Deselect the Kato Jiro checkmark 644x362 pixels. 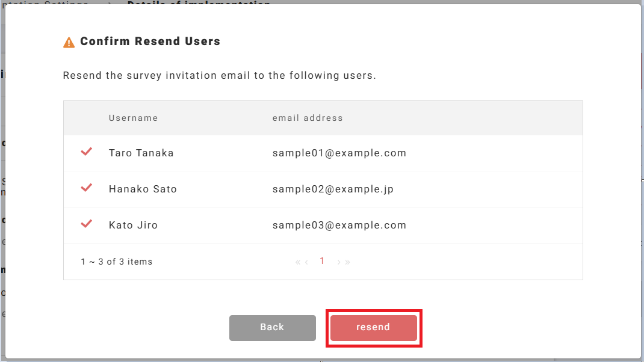pos(86,224)
